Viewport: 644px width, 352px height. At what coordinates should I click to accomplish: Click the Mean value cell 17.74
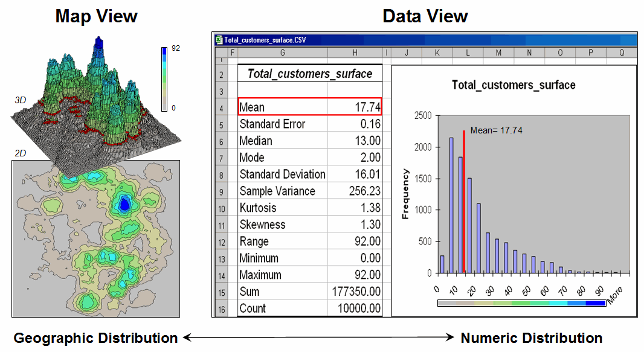click(355, 107)
